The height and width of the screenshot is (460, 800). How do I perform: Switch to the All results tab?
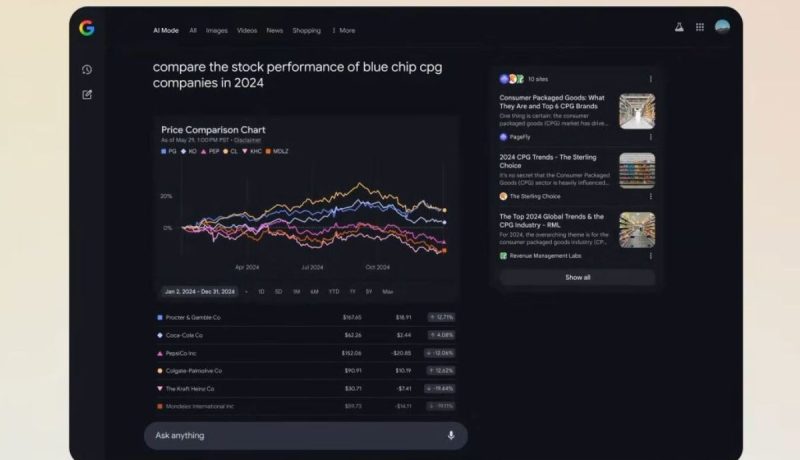pyautogui.click(x=193, y=31)
